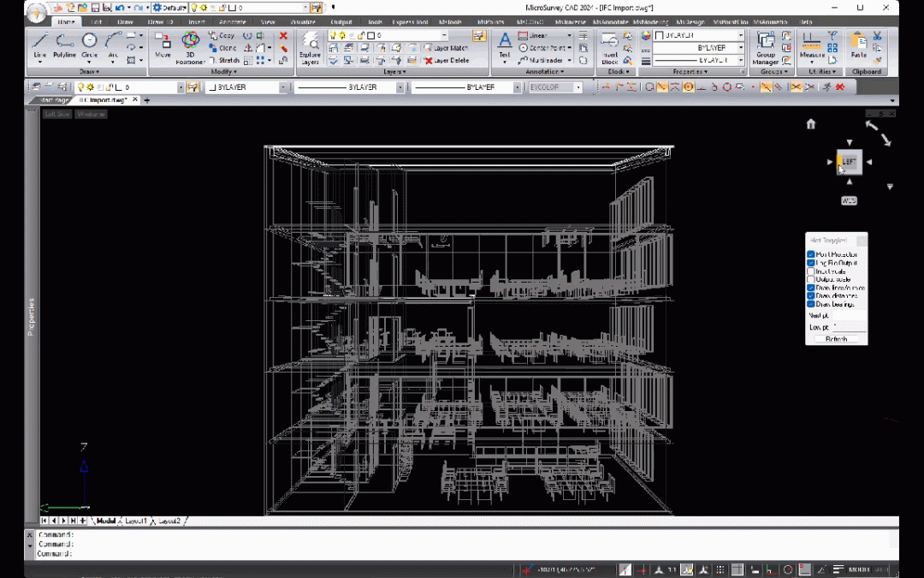
Task: Uncheck the Point Protection checkbox
Action: [x=811, y=254]
